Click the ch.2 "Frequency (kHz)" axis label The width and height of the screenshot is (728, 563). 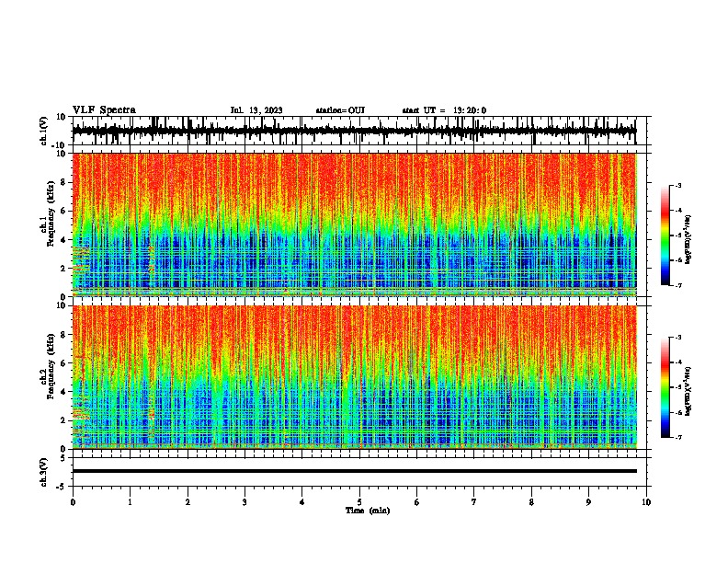(51, 366)
